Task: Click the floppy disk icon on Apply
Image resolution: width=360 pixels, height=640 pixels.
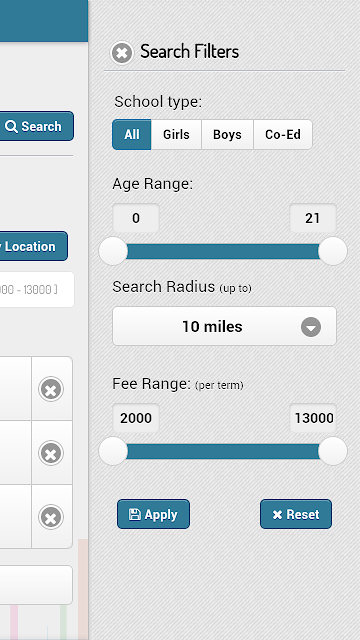Action: coord(134,514)
